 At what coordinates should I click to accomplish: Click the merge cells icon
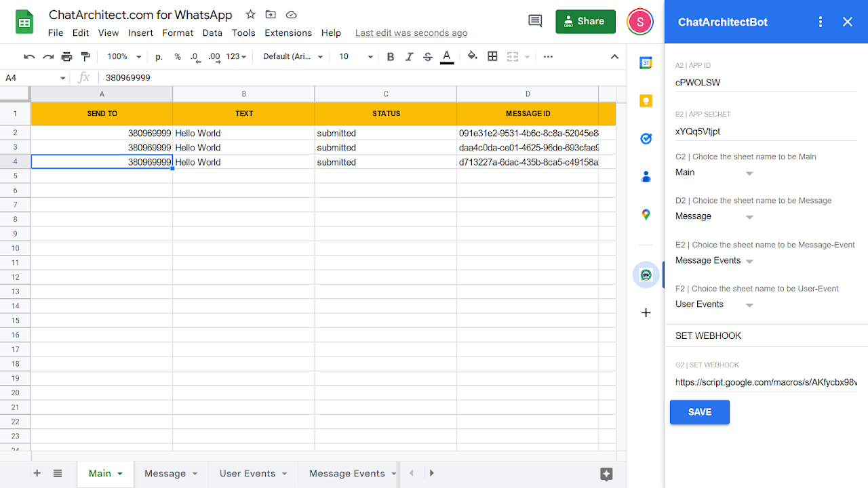pyautogui.click(x=513, y=57)
